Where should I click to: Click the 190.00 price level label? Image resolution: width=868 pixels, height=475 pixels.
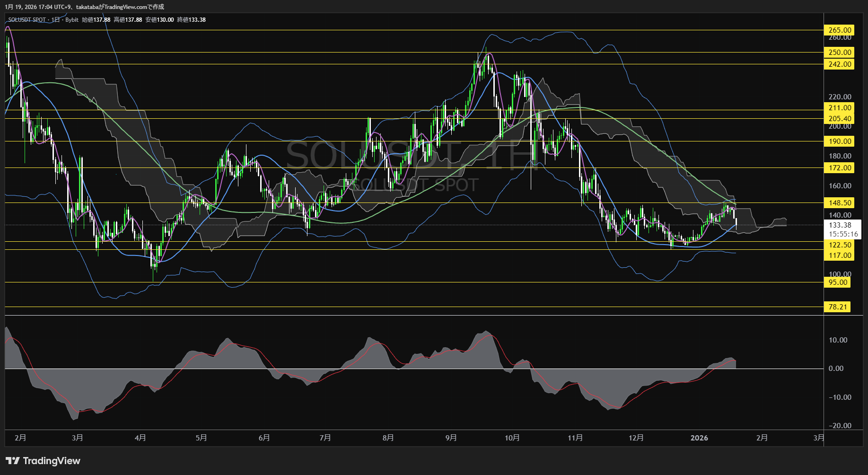tap(839, 141)
